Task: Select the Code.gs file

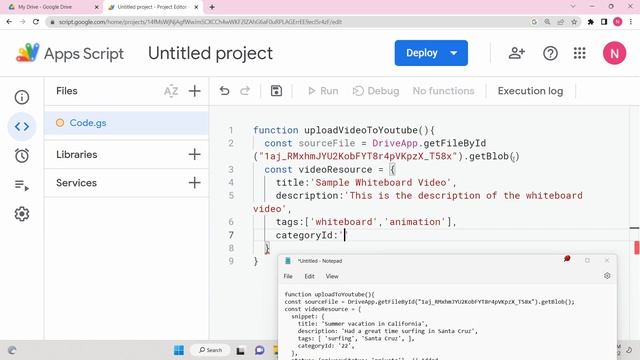Action: click(x=127, y=123)
